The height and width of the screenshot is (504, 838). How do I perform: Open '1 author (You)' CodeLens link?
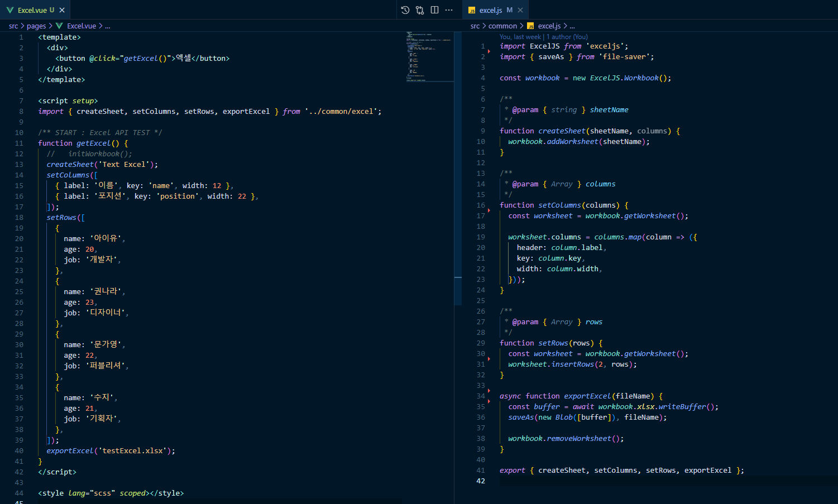tap(567, 37)
